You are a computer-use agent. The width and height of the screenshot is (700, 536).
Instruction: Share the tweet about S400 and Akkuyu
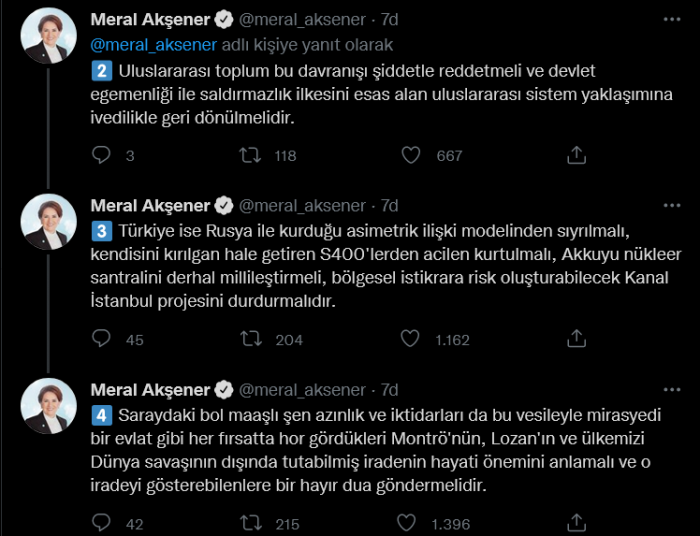click(x=576, y=339)
